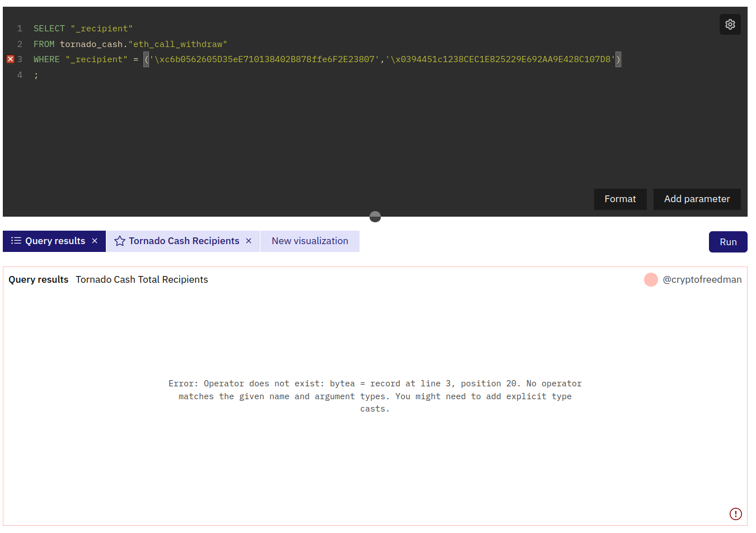
Task: Click the list icon on Query results tab
Action: pyautogui.click(x=16, y=241)
